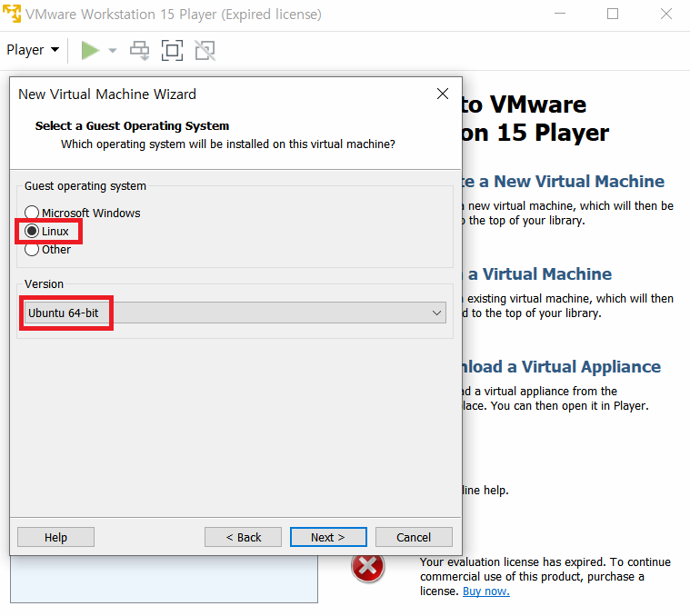Minimize the VMware Player window
This screenshot has width=690, height=616.
pyautogui.click(x=560, y=14)
